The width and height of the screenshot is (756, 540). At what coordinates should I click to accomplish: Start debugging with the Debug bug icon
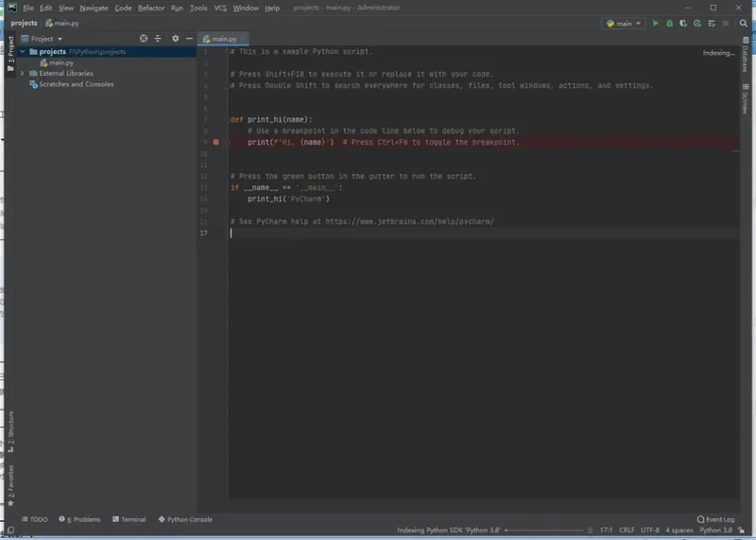(669, 24)
